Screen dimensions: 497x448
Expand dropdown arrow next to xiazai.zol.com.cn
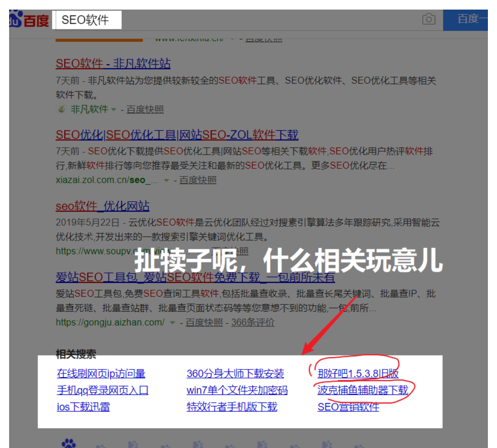point(166,180)
